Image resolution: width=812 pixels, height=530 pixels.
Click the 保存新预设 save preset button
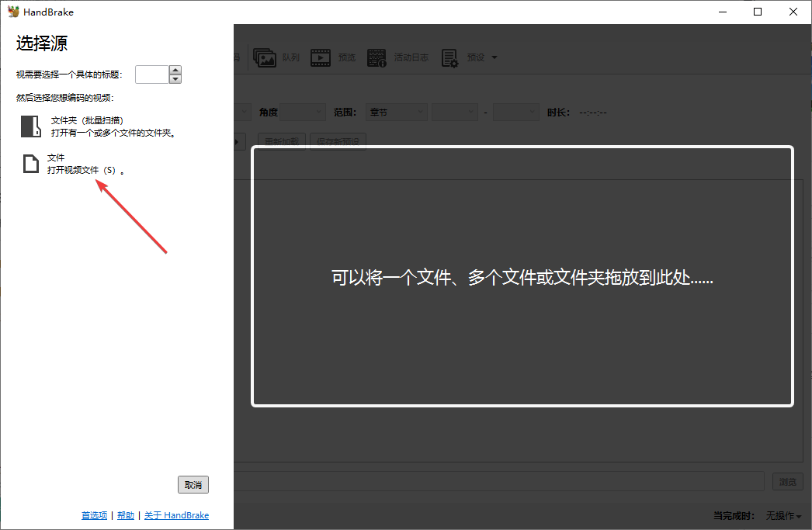click(x=338, y=141)
